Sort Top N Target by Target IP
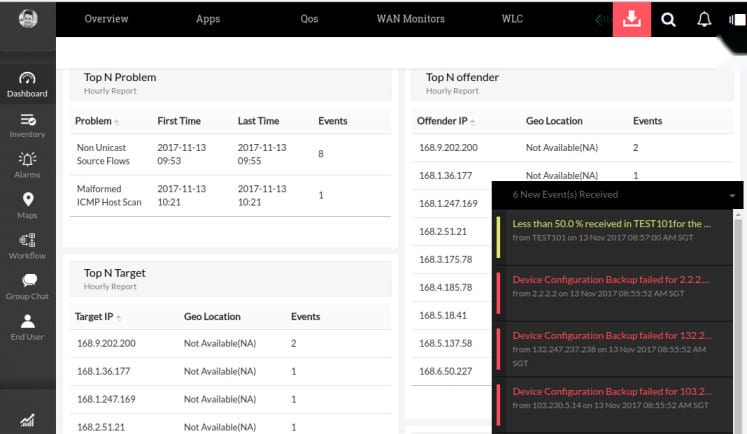747x434 pixels. tap(118, 317)
